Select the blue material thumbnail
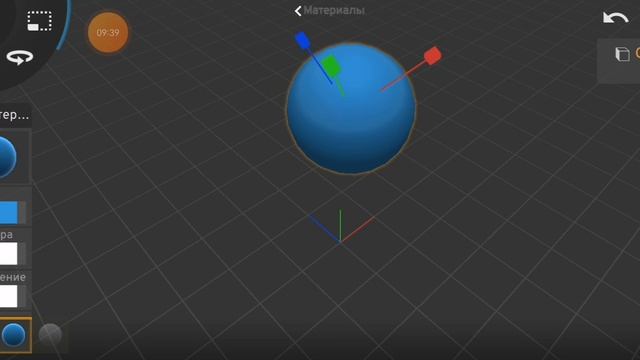 coord(14,335)
